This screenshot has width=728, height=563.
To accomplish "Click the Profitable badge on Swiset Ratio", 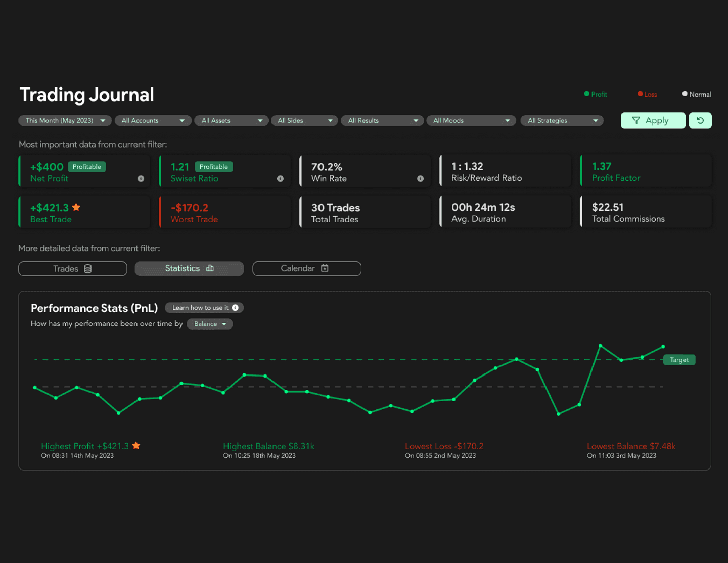I will click(x=213, y=167).
